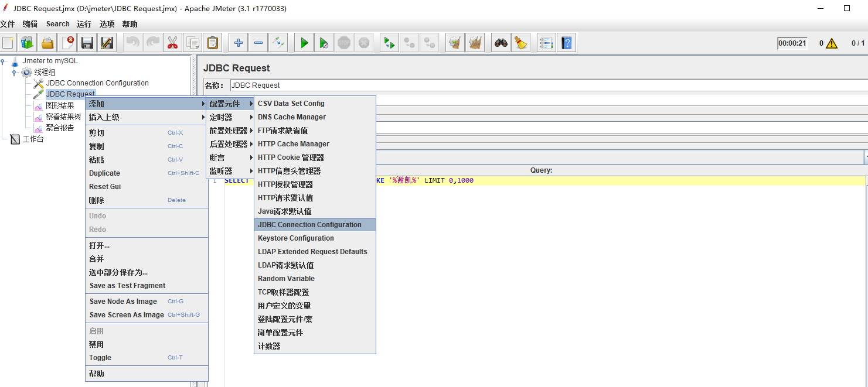Clear results with single broom icon

pos(455,43)
